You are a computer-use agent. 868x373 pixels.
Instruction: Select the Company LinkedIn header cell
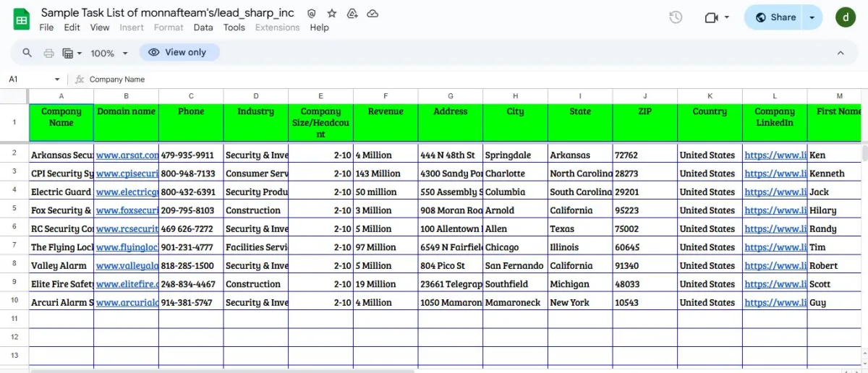click(x=775, y=123)
